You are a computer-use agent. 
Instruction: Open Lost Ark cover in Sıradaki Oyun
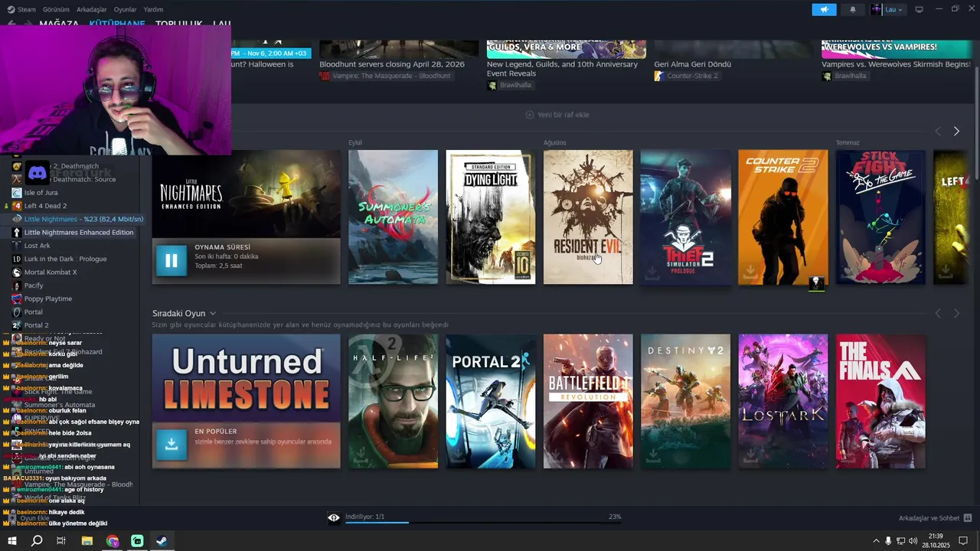point(783,401)
